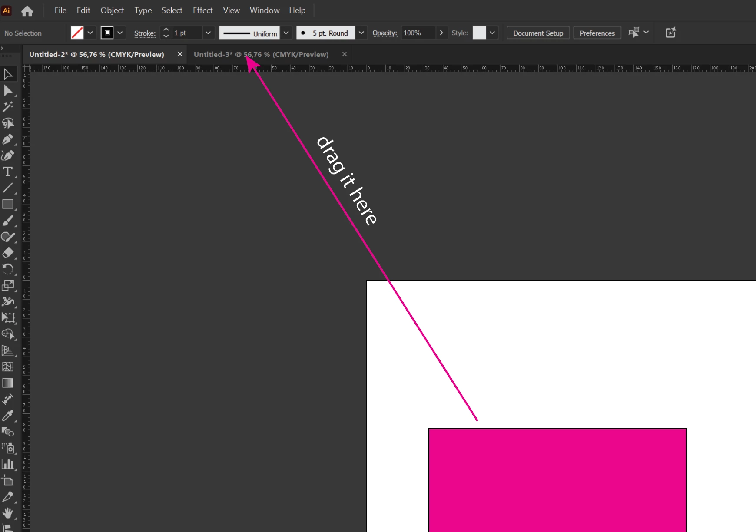
Task: Open the Edit menu
Action: (83, 10)
